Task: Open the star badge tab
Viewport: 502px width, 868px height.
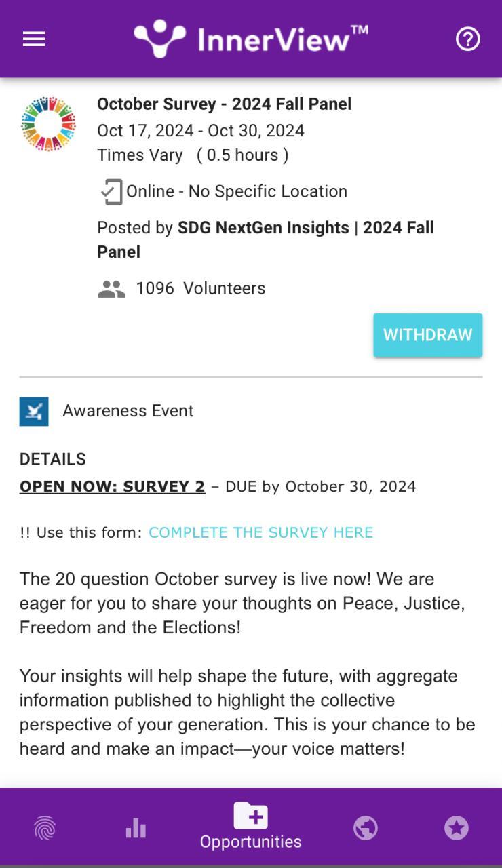Action: [456, 828]
